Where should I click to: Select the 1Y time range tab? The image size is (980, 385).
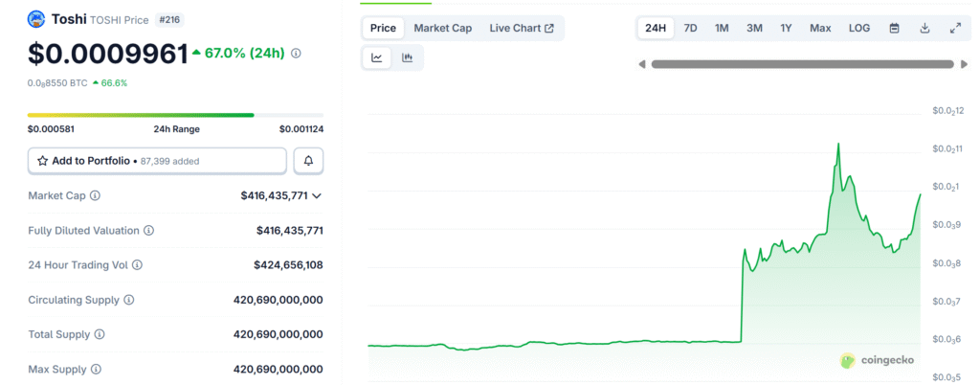786,29
